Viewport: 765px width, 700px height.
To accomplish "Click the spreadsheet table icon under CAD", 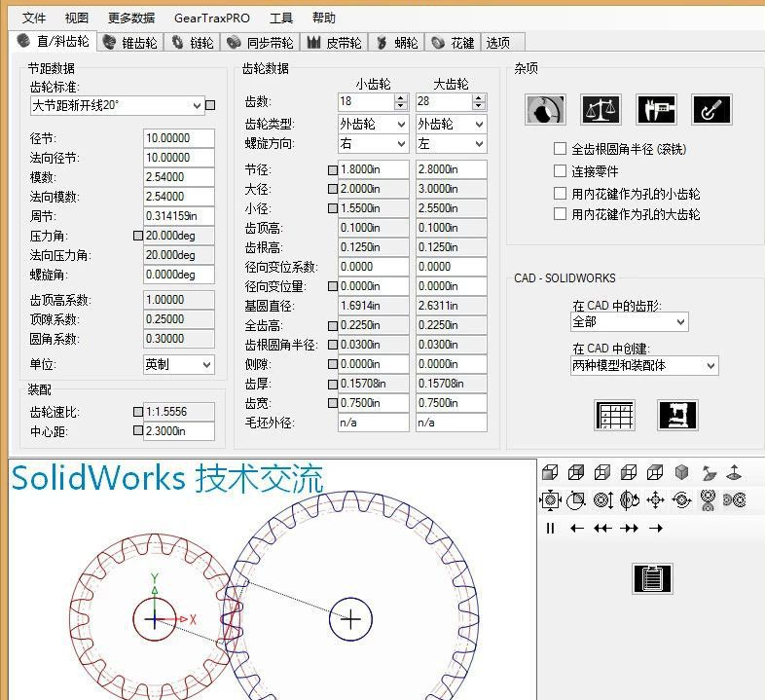I will (614, 415).
